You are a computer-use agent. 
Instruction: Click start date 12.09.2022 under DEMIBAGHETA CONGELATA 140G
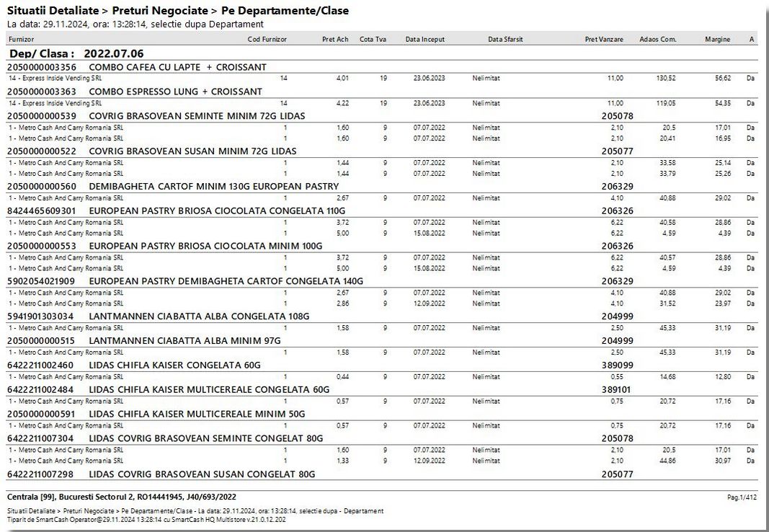pos(429,303)
